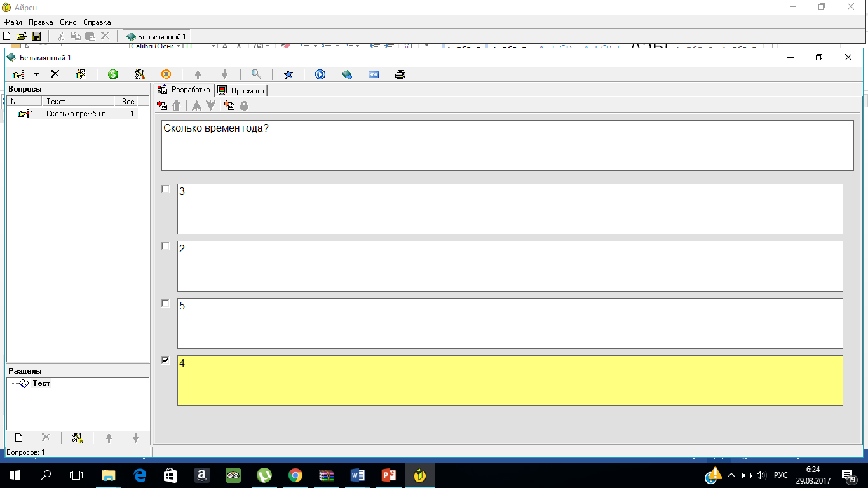
Task: Click the HTML export icon
Action: 374,74
